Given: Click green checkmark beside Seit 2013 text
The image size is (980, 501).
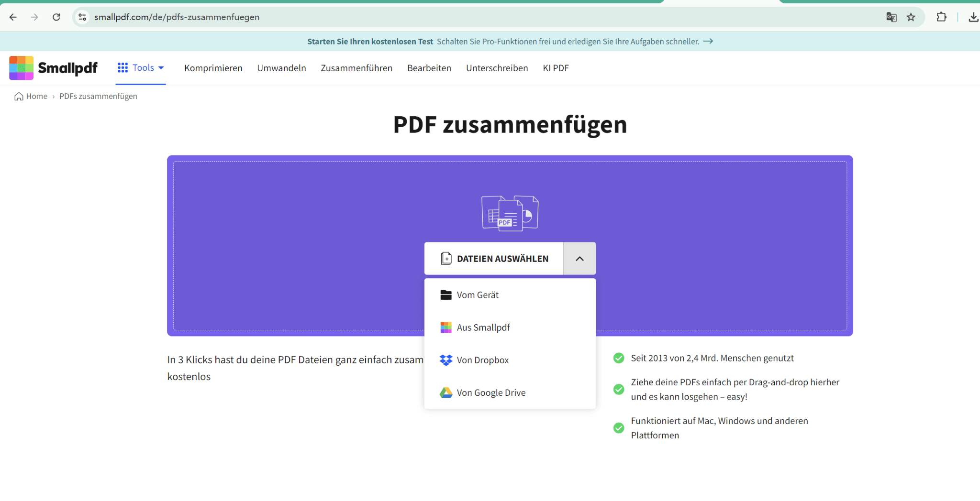Looking at the screenshot, I should click(619, 358).
